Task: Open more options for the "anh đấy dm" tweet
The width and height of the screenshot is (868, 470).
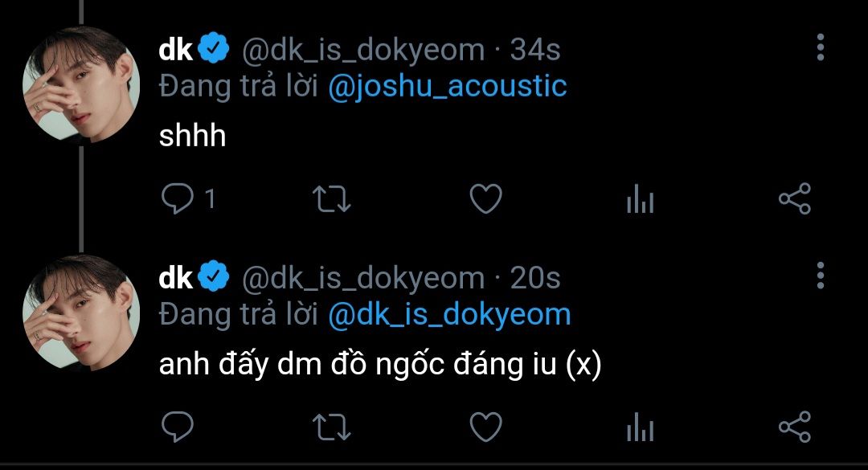Action: [820, 275]
